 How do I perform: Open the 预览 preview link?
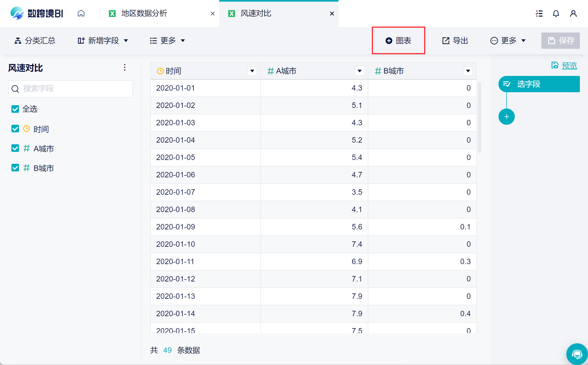(569, 65)
